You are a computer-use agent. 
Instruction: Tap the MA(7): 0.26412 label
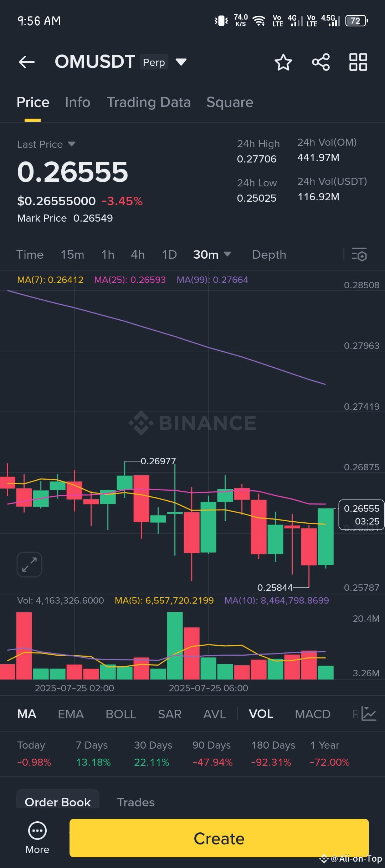(x=50, y=280)
